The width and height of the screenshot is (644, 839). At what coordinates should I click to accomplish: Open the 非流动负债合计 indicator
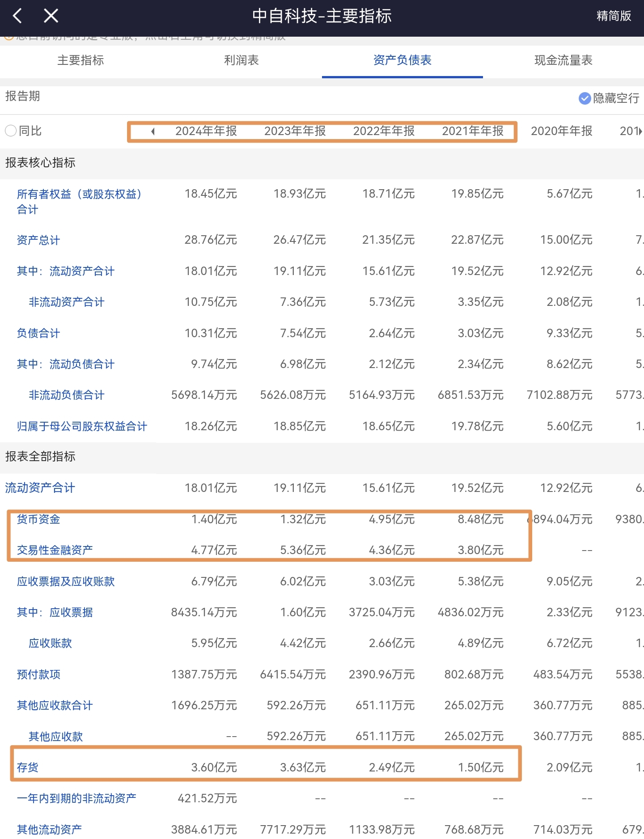67,395
